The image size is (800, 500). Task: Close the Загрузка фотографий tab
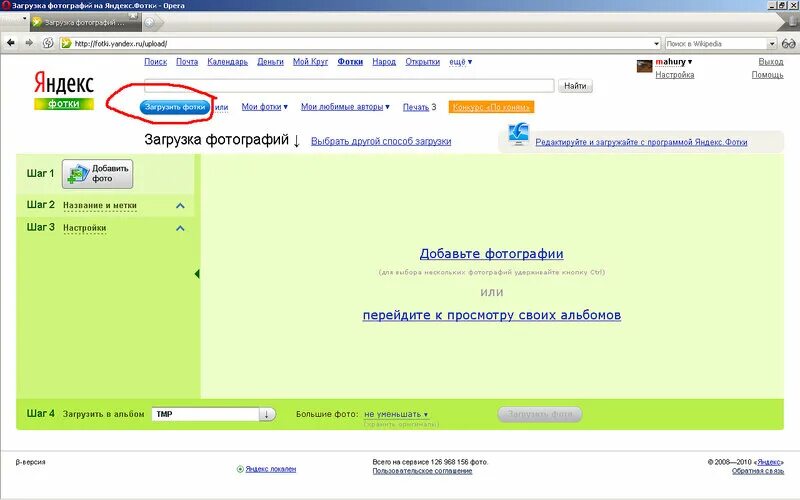tap(133, 16)
